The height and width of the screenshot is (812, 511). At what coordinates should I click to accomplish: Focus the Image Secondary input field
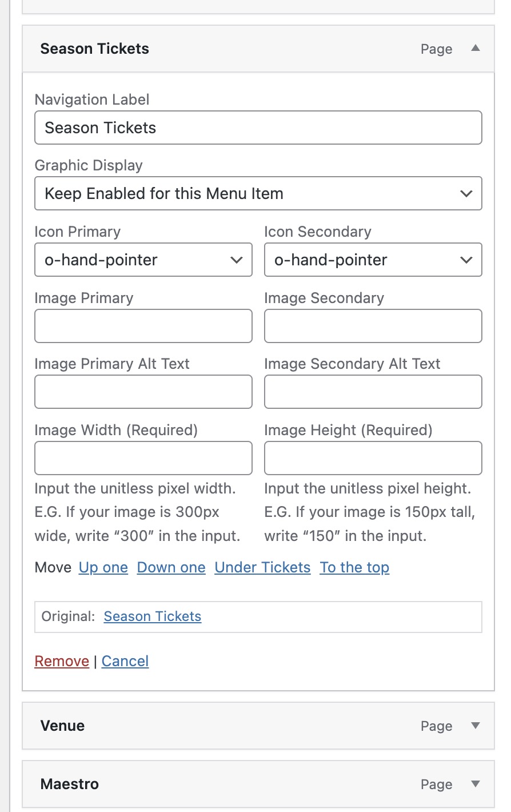coord(373,326)
